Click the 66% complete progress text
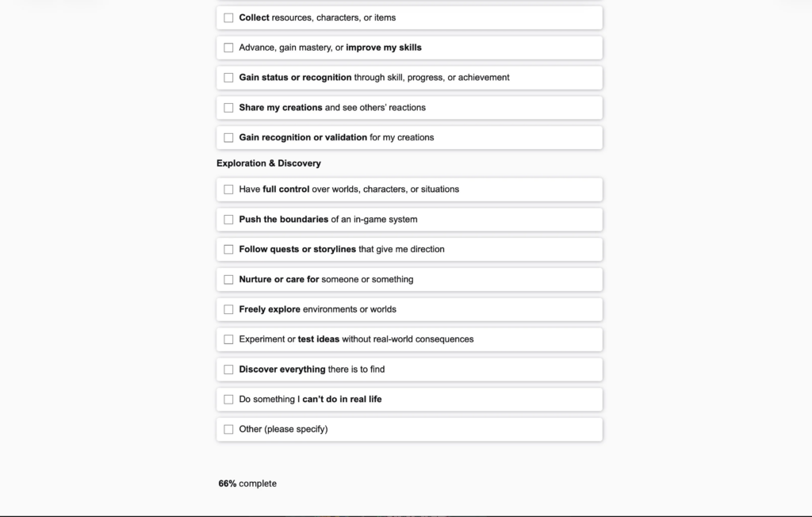The height and width of the screenshot is (517, 812). (247, 484)
